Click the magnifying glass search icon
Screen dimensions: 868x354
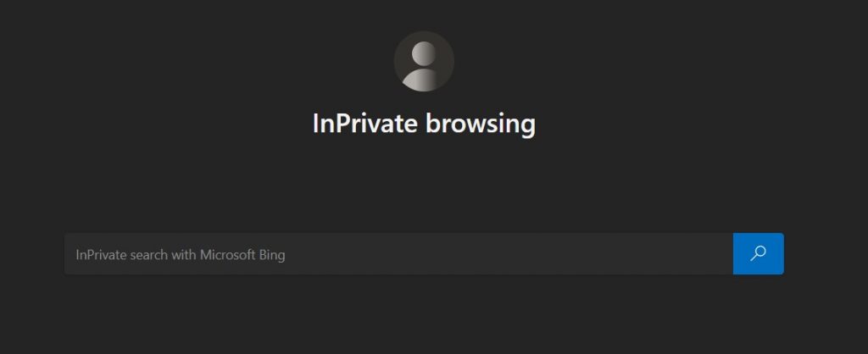coord(759,253)
